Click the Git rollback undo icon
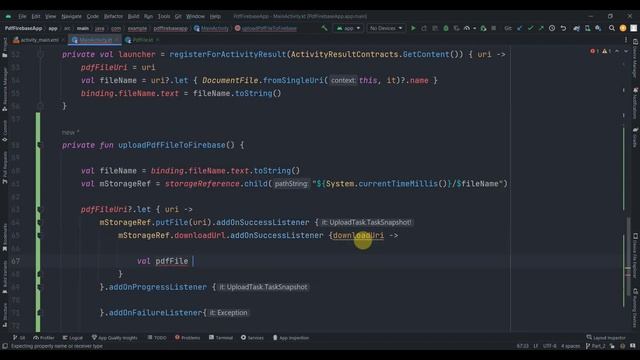 (563, 28)
